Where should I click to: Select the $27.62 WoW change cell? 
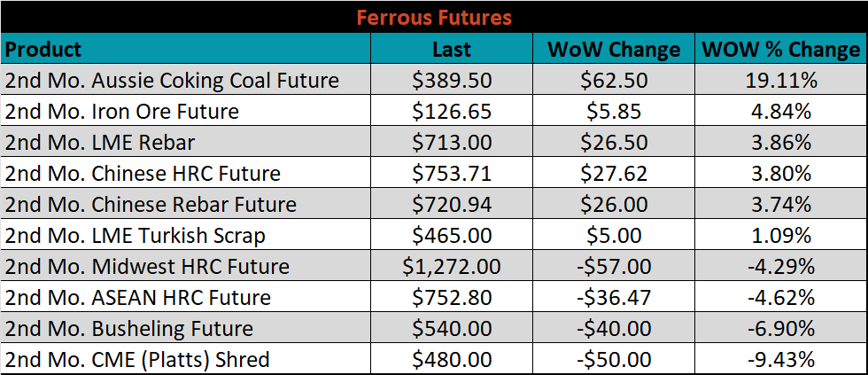[613, 173]
